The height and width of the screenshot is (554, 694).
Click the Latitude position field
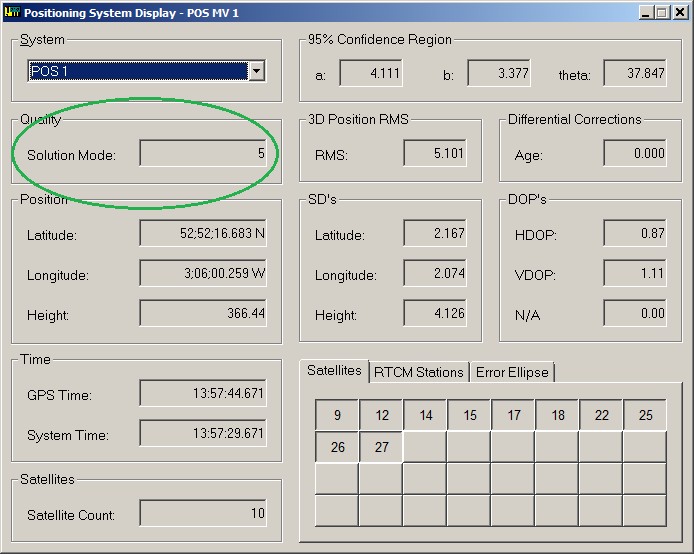click(203, 233)
